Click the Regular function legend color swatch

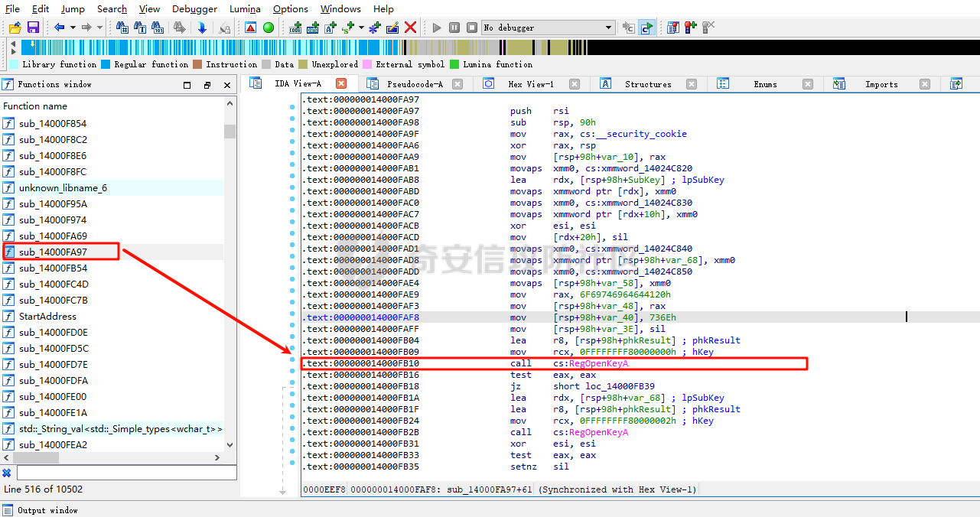tap(106, 64)
